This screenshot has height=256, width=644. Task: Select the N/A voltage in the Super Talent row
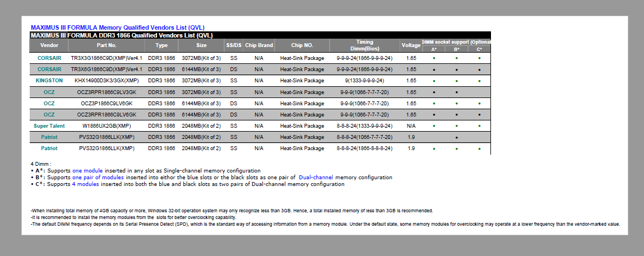click(411, 125)
